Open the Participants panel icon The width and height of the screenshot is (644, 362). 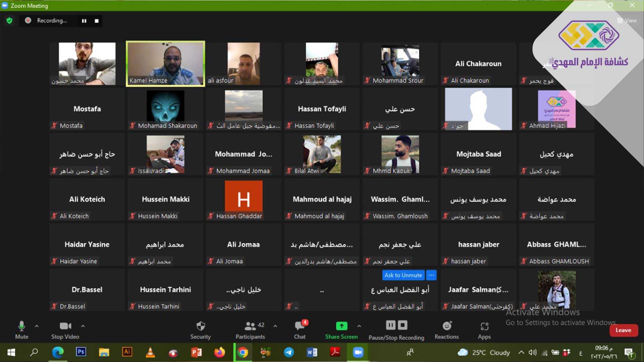(x=250, y=326)
